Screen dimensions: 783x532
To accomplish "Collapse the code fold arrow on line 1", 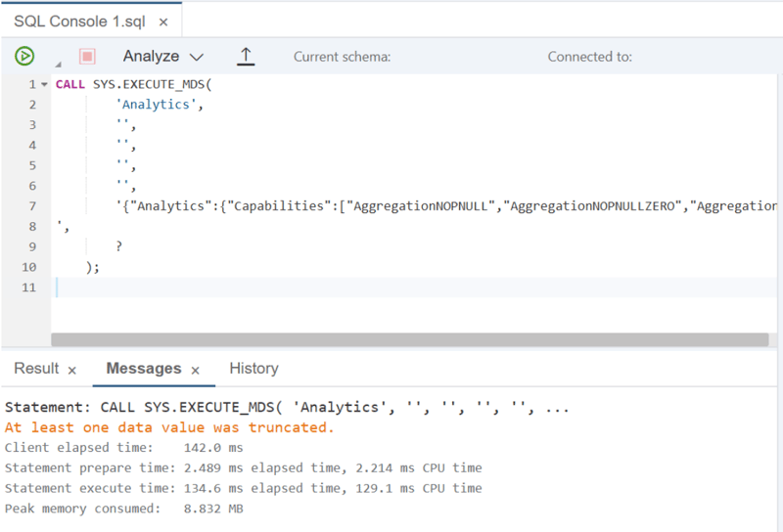I will coord(44,84).
